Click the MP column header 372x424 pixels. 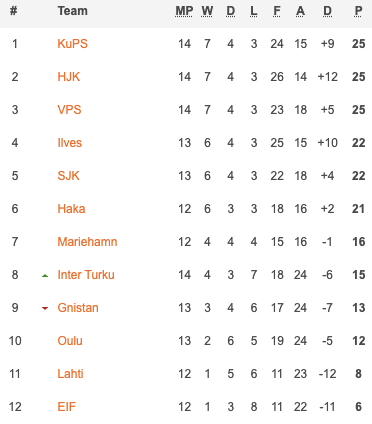click(184, 11)
